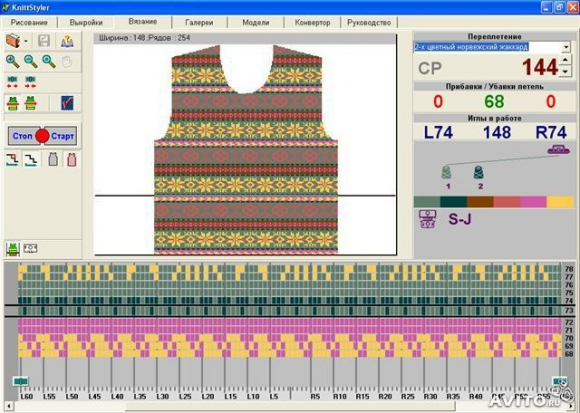This screenshot has width=580, height=413.
Task: Zoom in with the plus magnifier
Action: [12, 61]
